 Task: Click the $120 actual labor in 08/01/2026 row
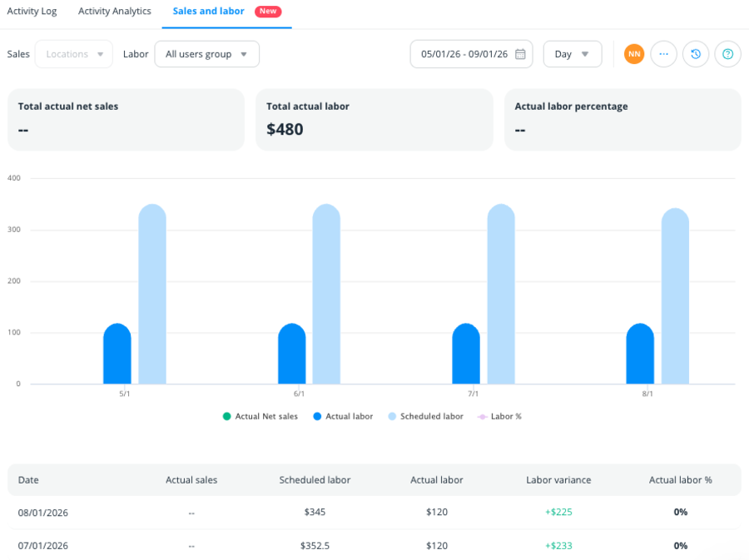click(437, 512)
